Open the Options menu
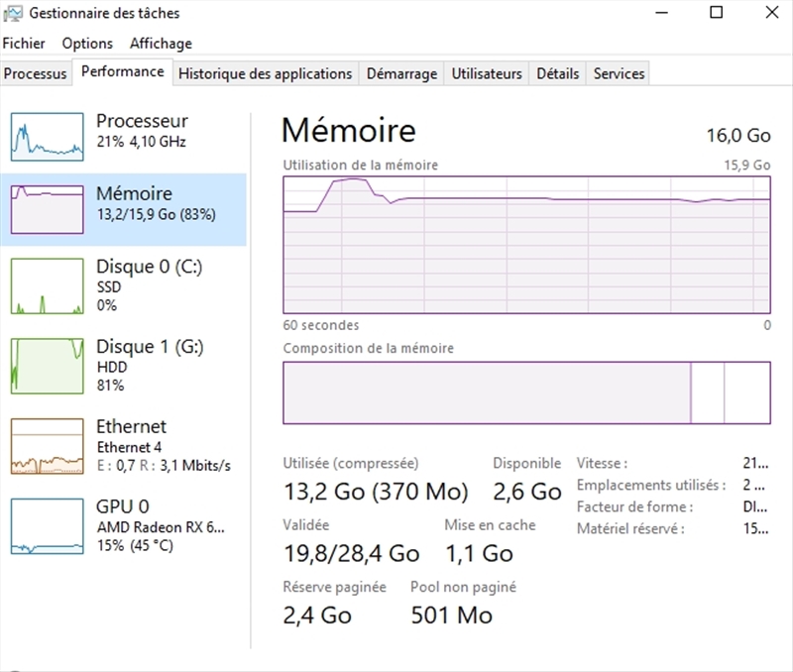The image size is (793, 672). pos(87,44)
